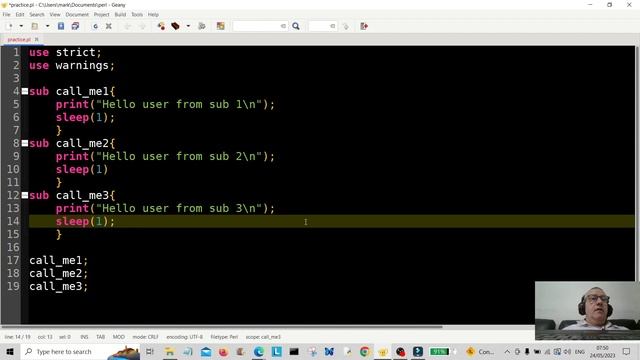
Task: Click the horizontal scrollbar under the editor
Action: pos(222,327)
